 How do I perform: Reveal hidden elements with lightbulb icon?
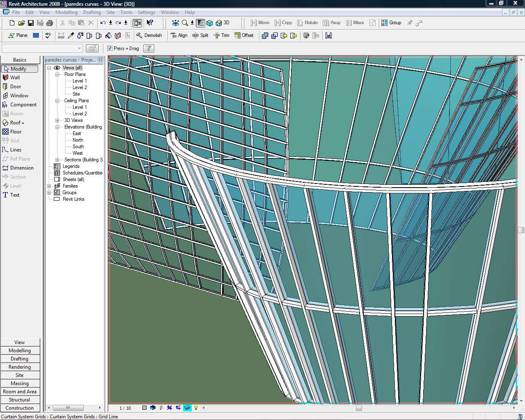tap(196, 408)
